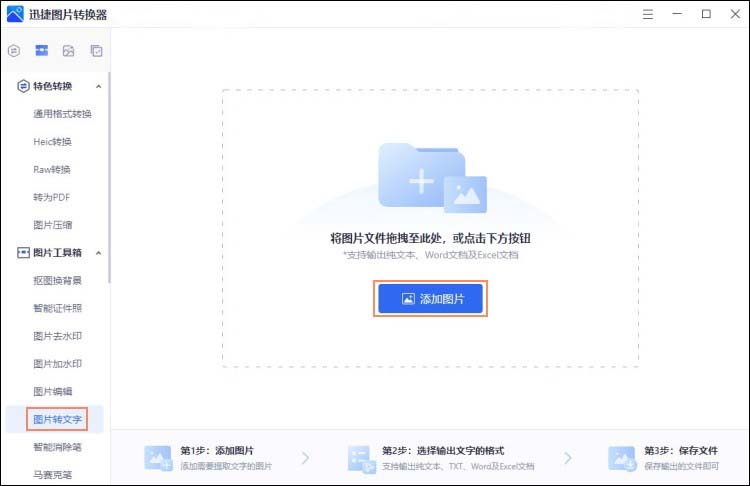Screen dimensions: 750x486
Task: Open Raw转换 in sidebar
Action: pyautogui.click(x=52, y=169)
